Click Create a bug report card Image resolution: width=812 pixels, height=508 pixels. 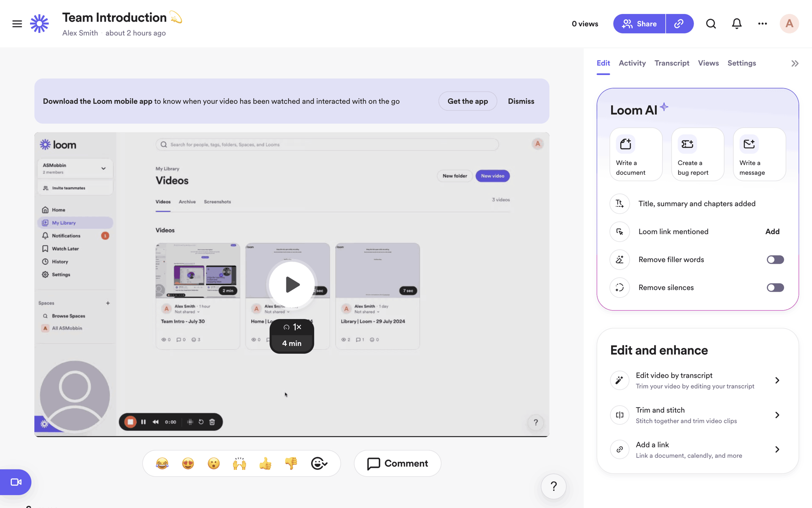[698, 155]
